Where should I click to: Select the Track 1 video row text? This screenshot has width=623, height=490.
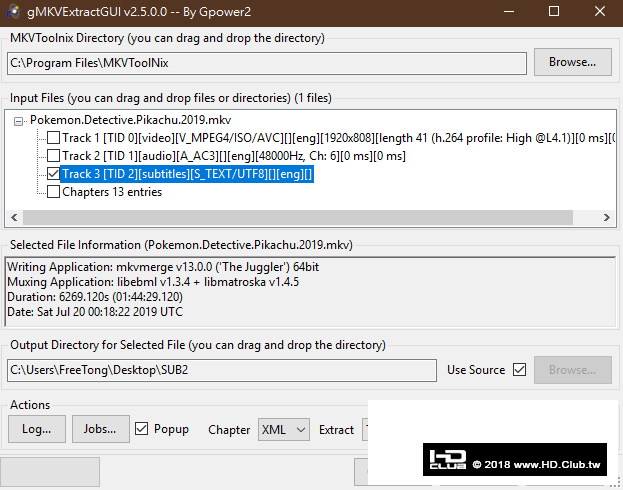pyautogui.click(x=339, y=138)
